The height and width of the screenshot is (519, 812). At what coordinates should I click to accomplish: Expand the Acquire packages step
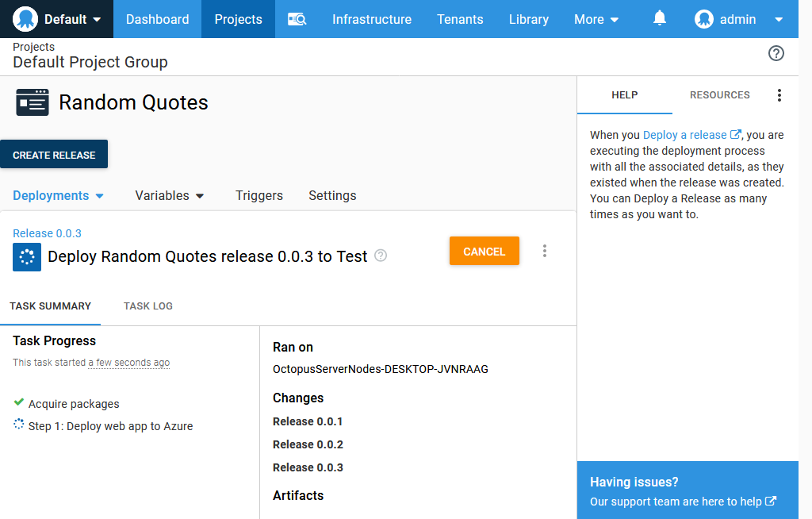(74, 404)
